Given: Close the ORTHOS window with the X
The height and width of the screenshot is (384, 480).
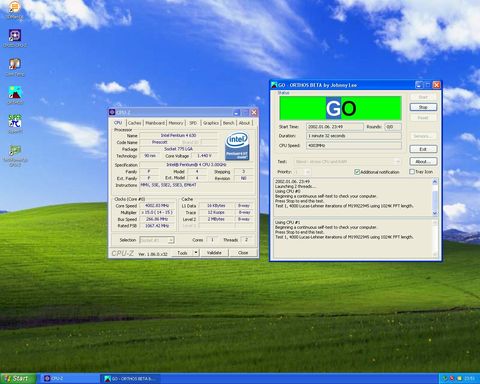Looking at the screenshot, I should 436,85.
